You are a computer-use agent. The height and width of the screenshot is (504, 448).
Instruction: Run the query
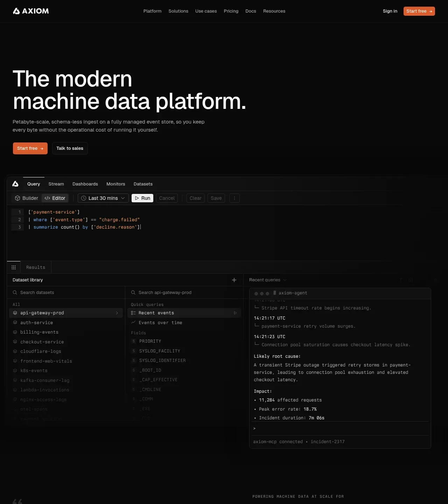tap(142, 198)
